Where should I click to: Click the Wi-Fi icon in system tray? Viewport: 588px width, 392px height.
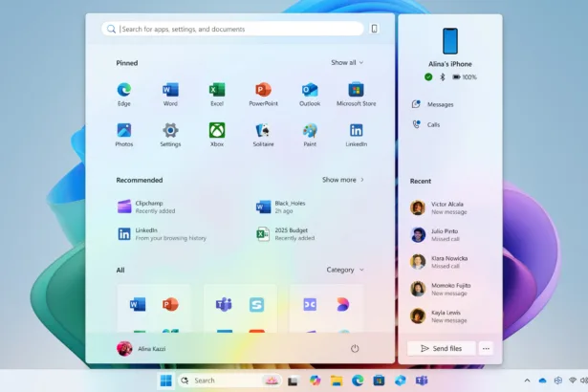click(573, 381)
